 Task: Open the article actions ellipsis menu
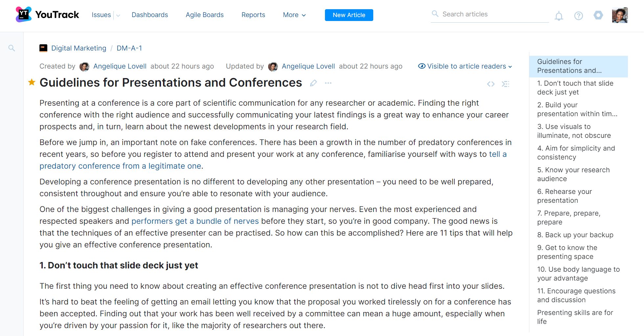click(328, 83)
